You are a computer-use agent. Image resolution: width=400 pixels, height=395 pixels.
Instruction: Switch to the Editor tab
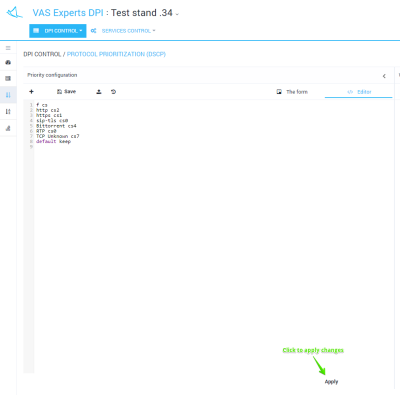(x=359, y=92)
